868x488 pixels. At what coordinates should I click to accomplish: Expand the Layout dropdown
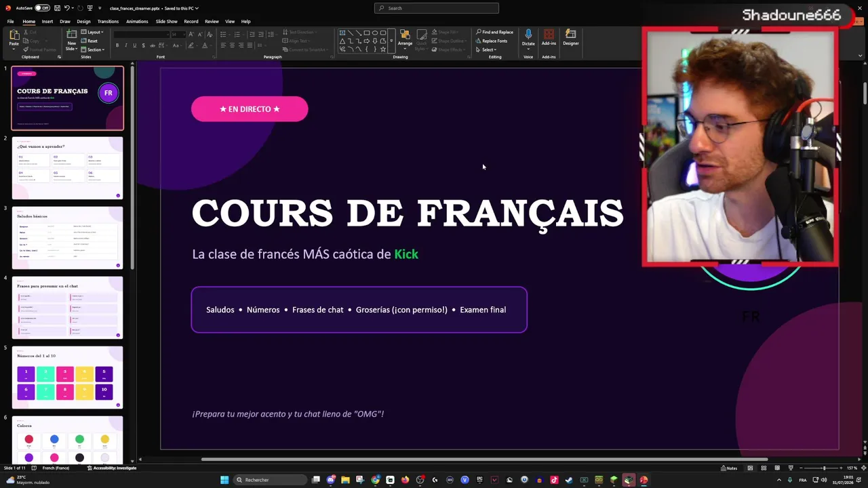pos(92,32)
